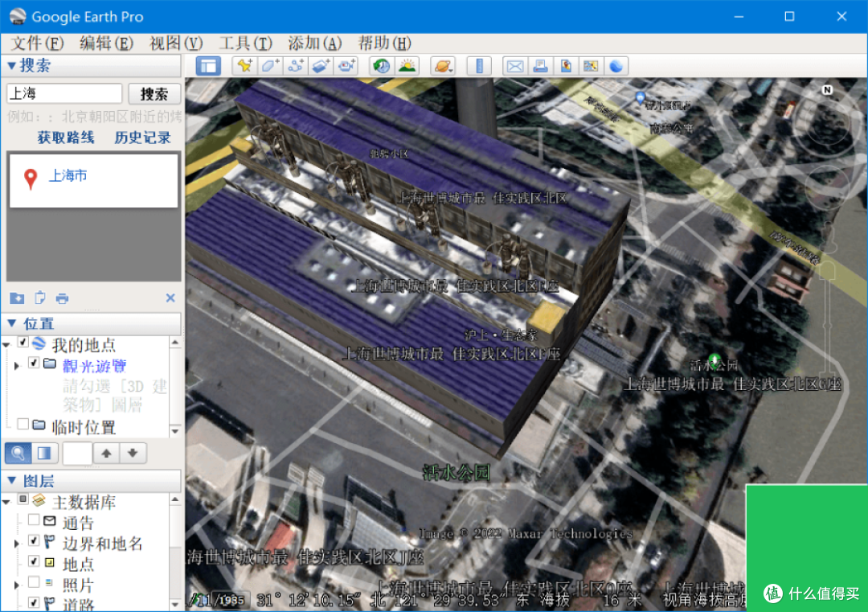868x612 pixels.
Task: Open the 工具(T) menu
Action: 246,43
